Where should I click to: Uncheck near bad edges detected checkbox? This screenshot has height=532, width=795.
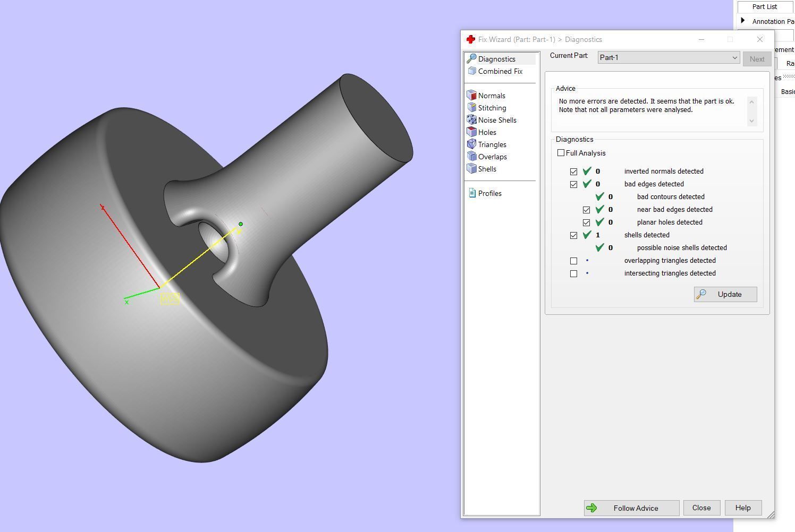click(x=586, y=210)
